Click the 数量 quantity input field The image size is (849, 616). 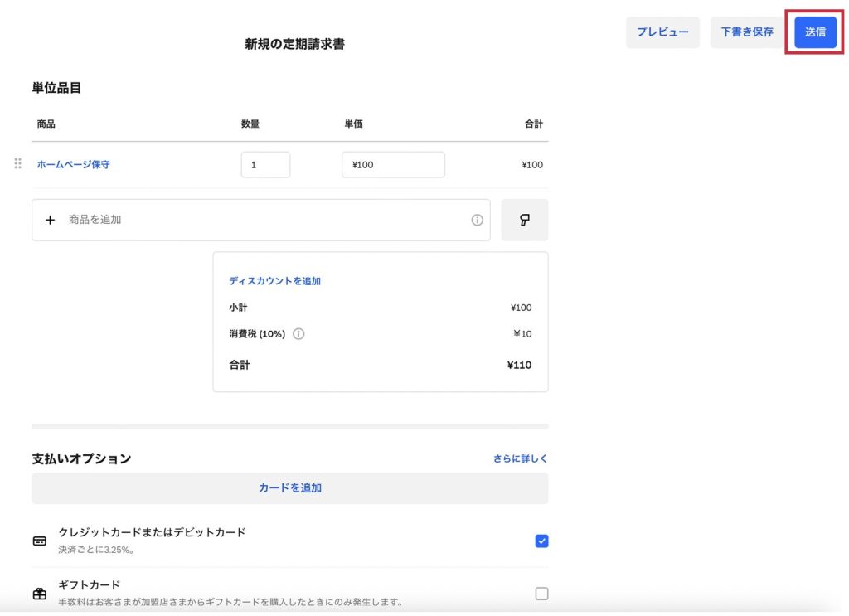click(265, 165)
